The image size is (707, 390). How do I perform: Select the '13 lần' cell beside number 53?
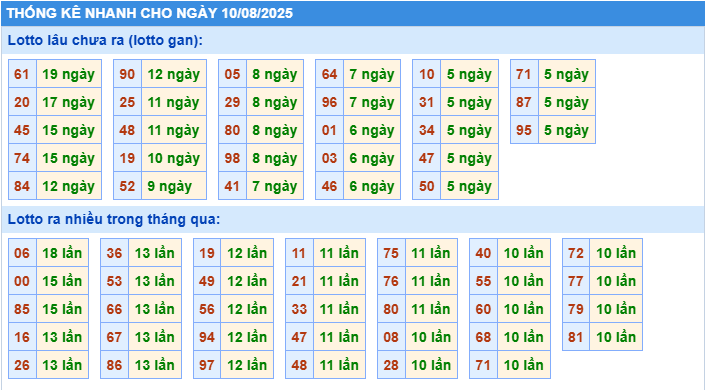point(155,281)
